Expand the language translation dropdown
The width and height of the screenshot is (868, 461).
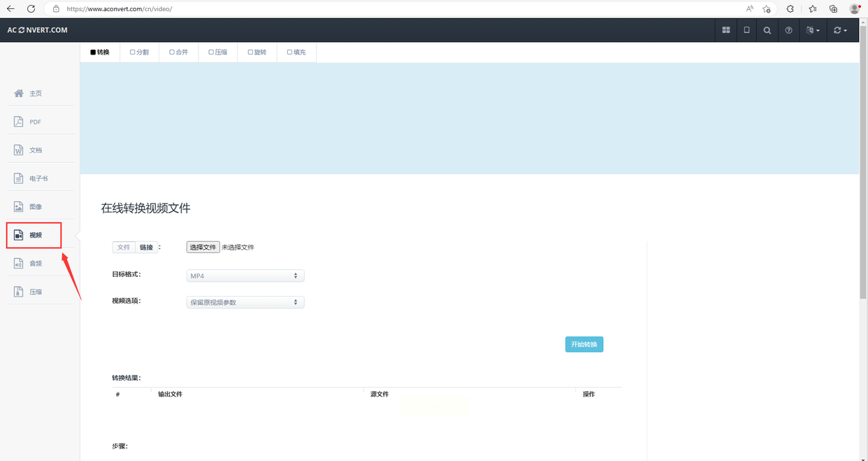point(813,30)
